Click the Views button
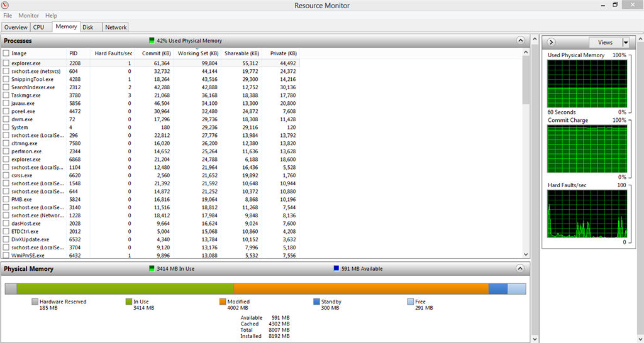This screenshot has height=343, width=644. 606,42
